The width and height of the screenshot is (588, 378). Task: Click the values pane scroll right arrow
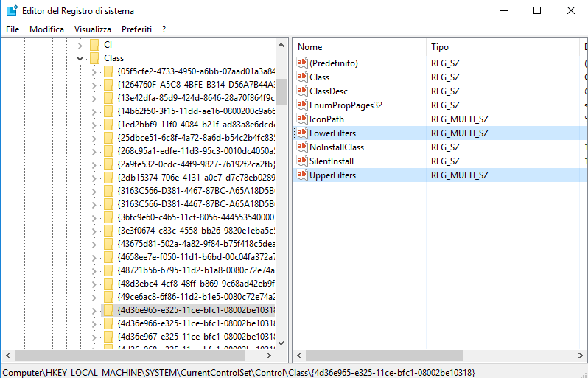[x=581, y=355]
